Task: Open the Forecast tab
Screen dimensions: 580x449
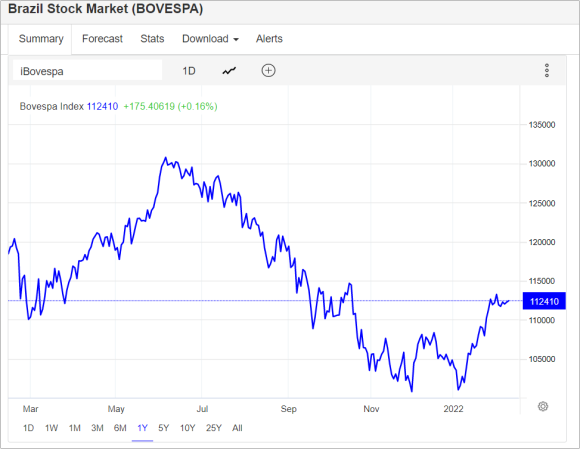Action: tap(102, 39)
